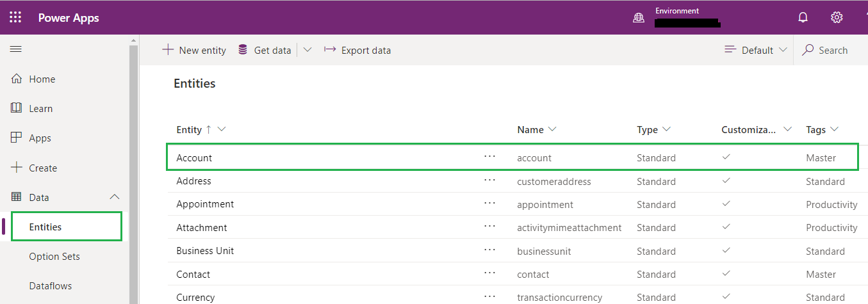
Task: Open more options for Attachment row
Action: tap(490, 227)
